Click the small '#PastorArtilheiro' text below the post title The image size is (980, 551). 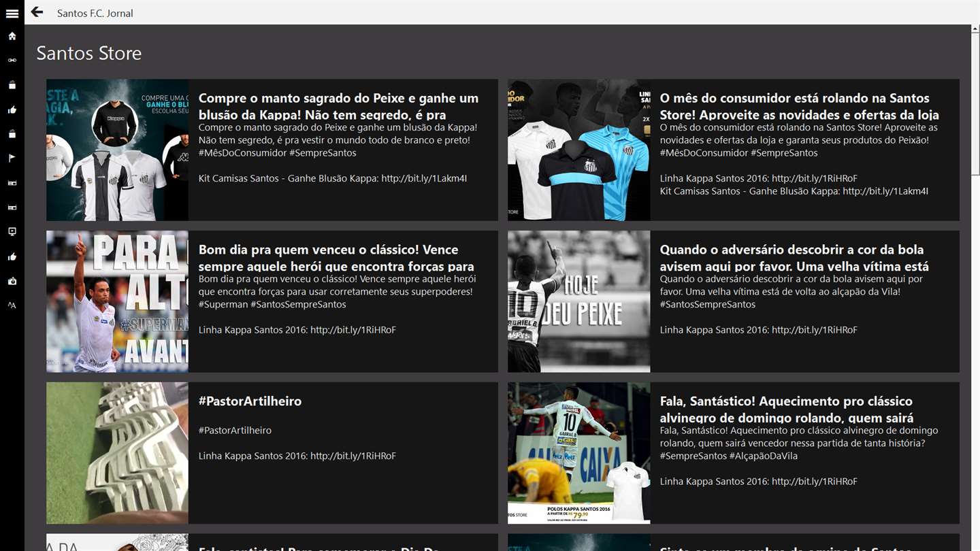tap(235, 431)
